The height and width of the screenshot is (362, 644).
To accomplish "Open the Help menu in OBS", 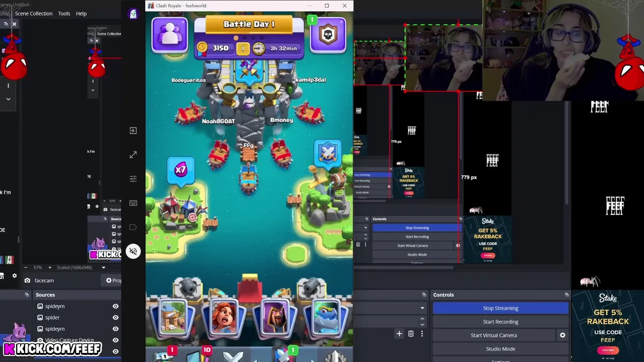I will click(81, 14).
